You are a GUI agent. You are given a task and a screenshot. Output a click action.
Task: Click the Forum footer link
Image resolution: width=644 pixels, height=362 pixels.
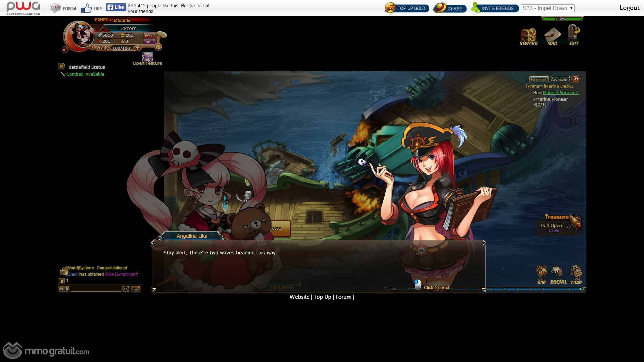click(343, 297)
